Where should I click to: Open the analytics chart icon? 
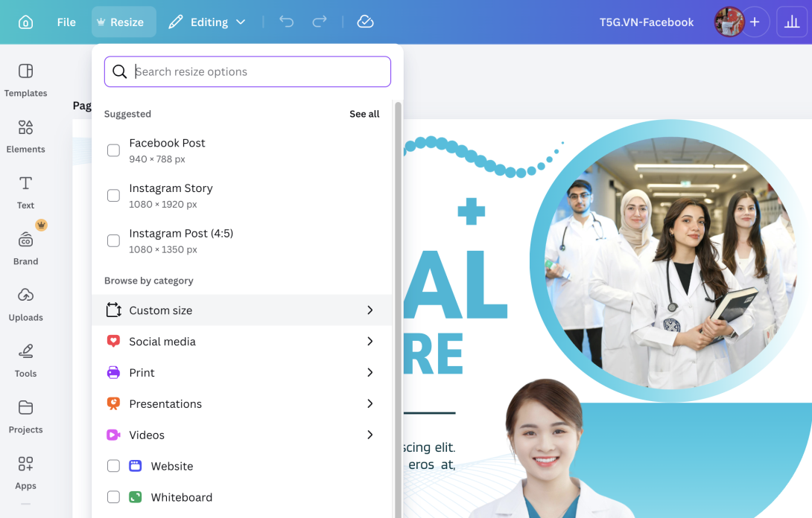pos(792,22)
